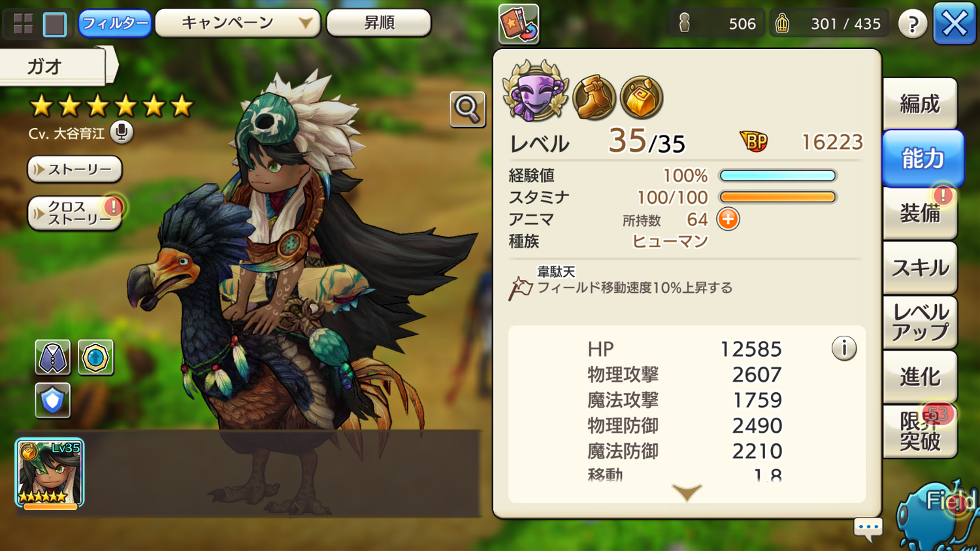The image size is (980, 551).
Task: Tap the blue shield skill icon
Action: click(52, 400)
